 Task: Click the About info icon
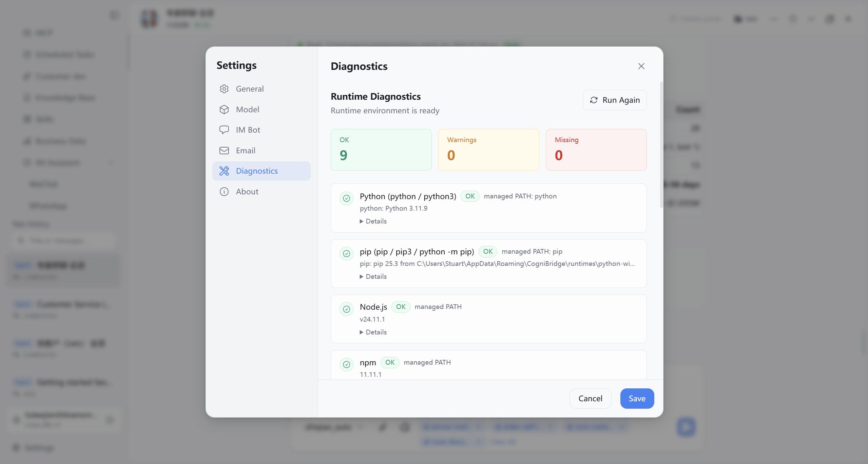tap(224, 192)
